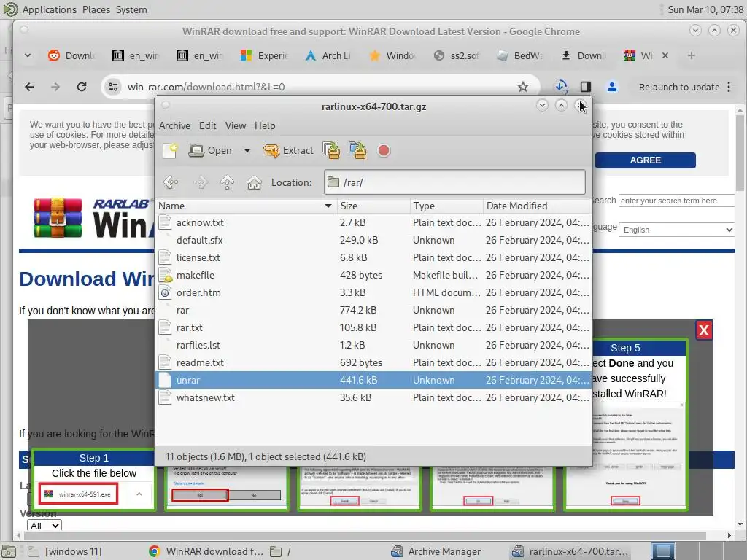747x560 pixels.
Task: Click the site information icon in address bar
Action: pos(113,87)
